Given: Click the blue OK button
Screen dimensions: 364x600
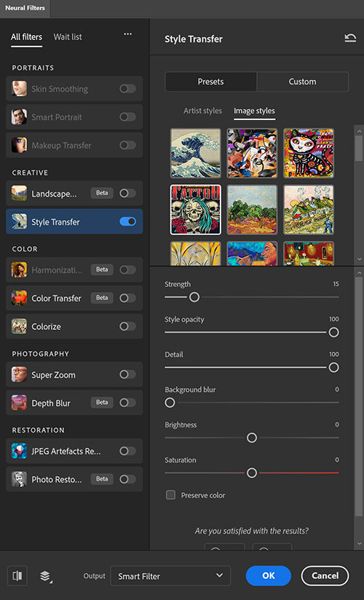Looking at the screenshot, I should coord(269,576).
